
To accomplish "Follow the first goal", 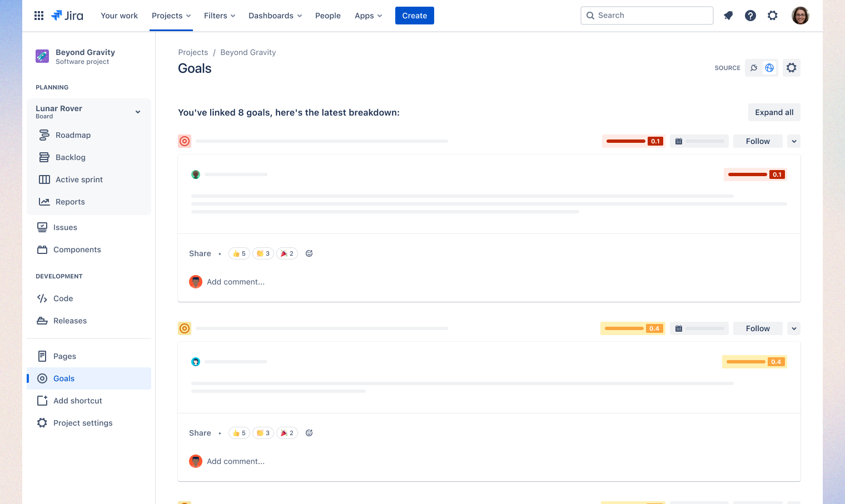I will [757, 141].
